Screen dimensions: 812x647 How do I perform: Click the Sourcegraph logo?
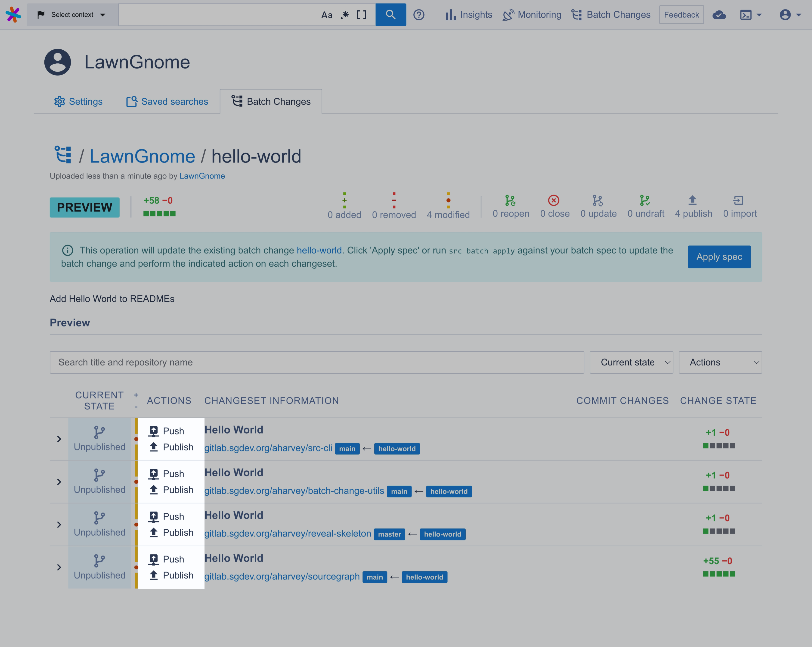point(14,15)
